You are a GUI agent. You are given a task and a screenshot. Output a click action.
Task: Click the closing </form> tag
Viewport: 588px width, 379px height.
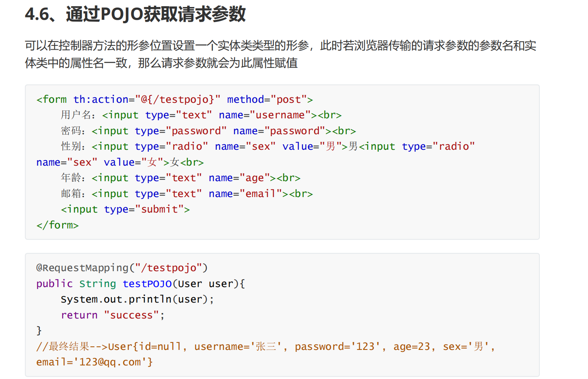(57, 225)
